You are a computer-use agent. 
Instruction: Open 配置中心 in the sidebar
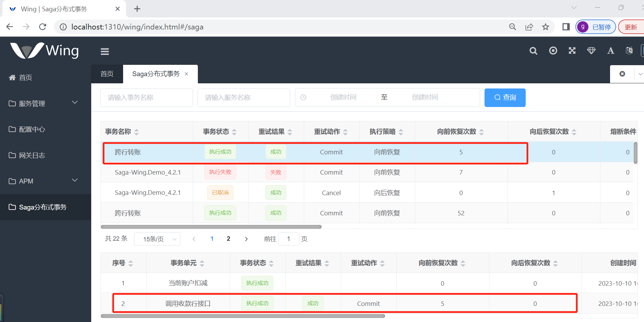click(46, 129)
